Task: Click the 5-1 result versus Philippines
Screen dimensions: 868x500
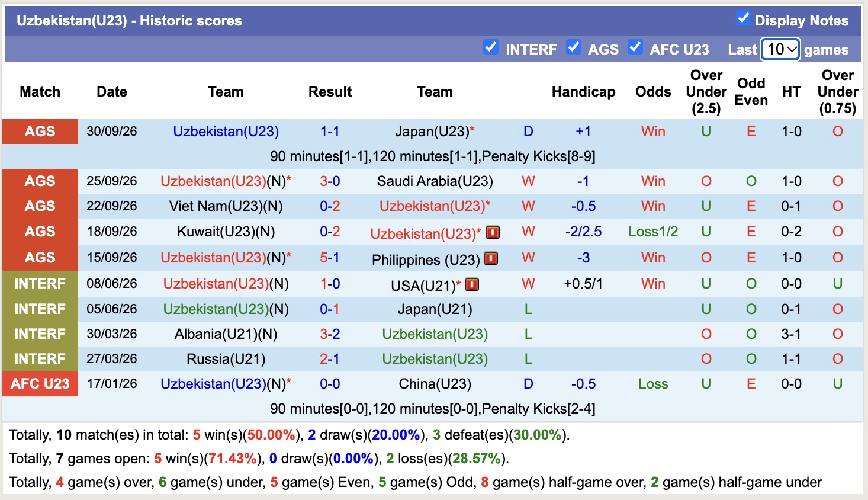Action: tap(330, 258)
